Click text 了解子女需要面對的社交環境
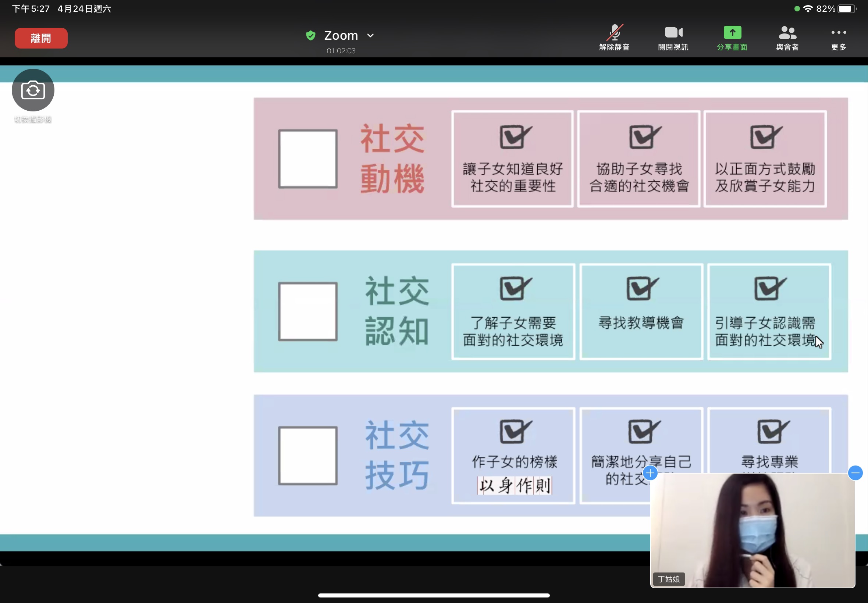Image resolution: width=868 pixels, height=603 pixels. 513,331
